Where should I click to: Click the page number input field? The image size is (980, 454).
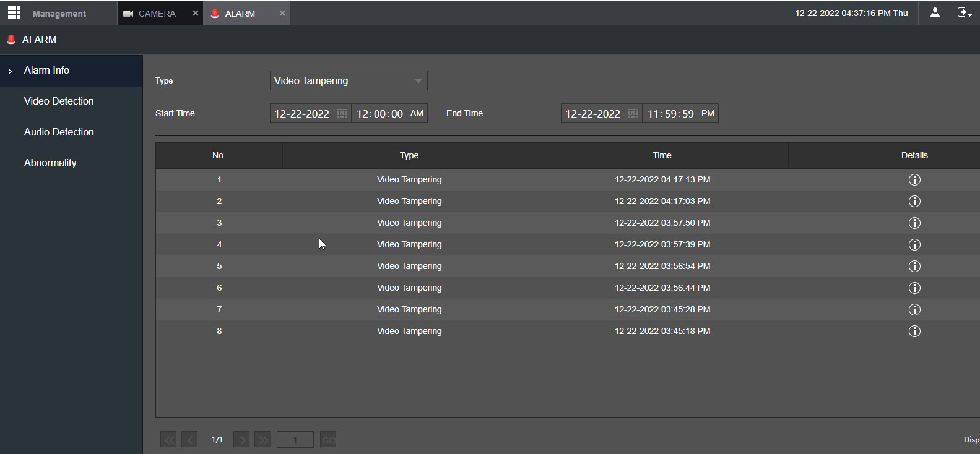(x=295, y=440)
